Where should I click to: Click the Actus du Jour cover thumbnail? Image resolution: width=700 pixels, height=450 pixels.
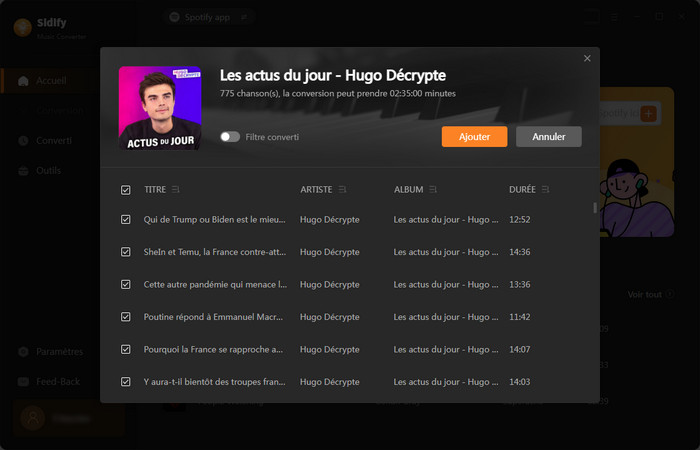(x=160, y=108)
